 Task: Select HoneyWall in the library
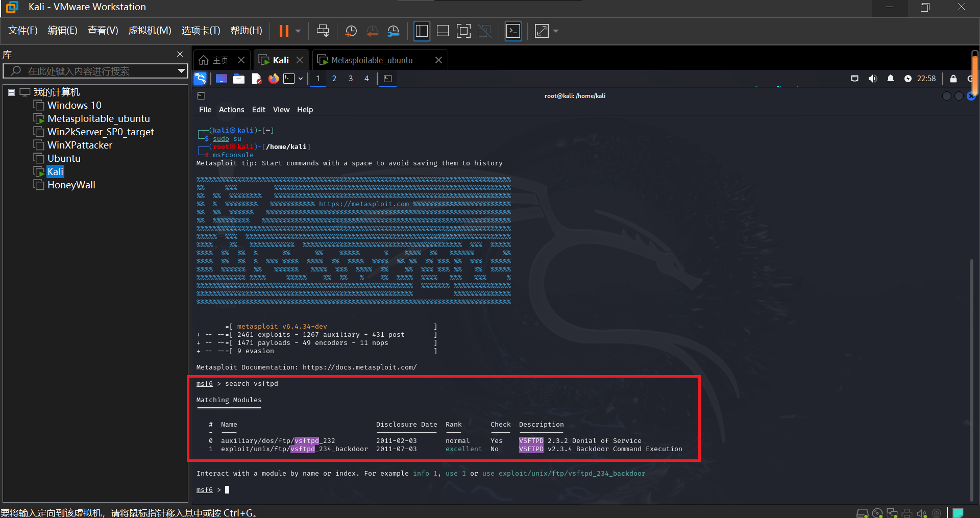(x=71, y=185)
